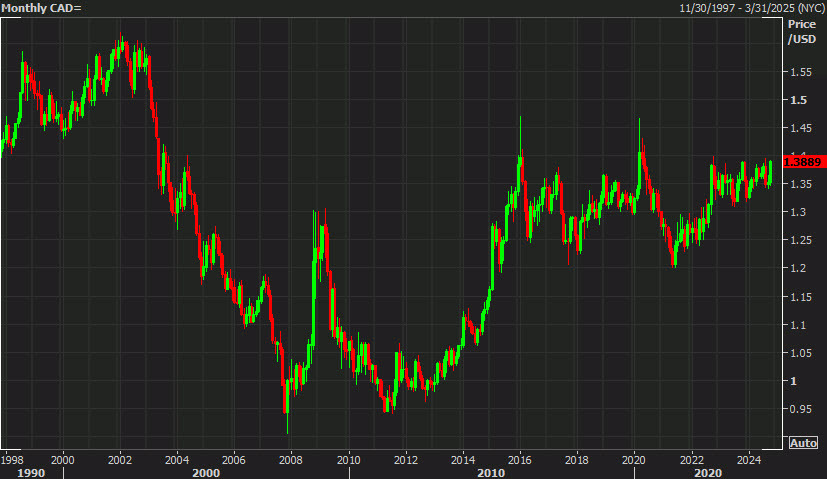The image size is (827, 479).
Task: Click the 1.25 price axis label
Action: [x=801, y=240]
